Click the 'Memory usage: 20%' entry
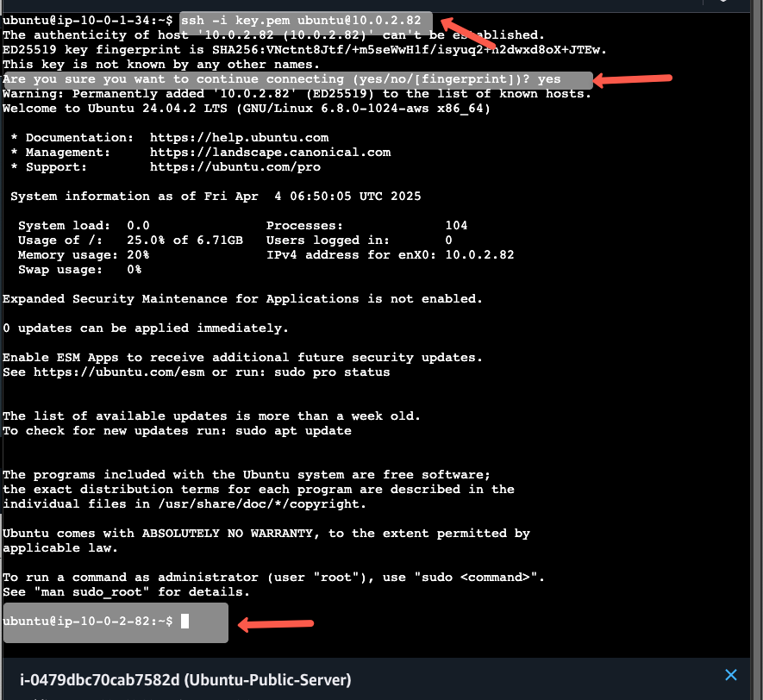 [84, 255]
